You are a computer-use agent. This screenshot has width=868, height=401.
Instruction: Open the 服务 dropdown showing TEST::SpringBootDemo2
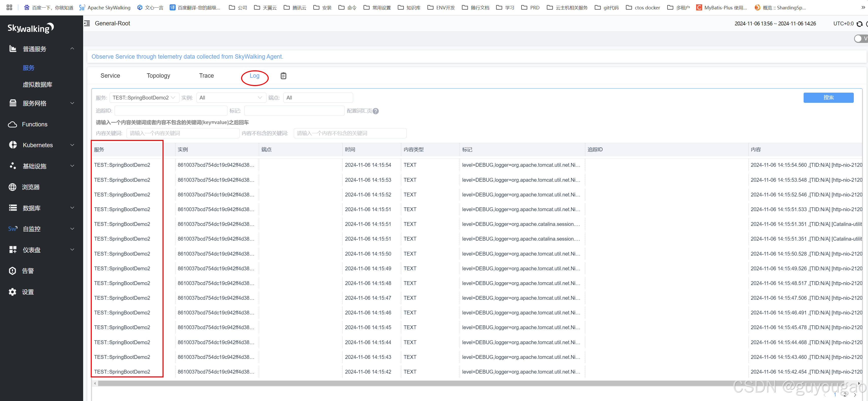(144, 97)
